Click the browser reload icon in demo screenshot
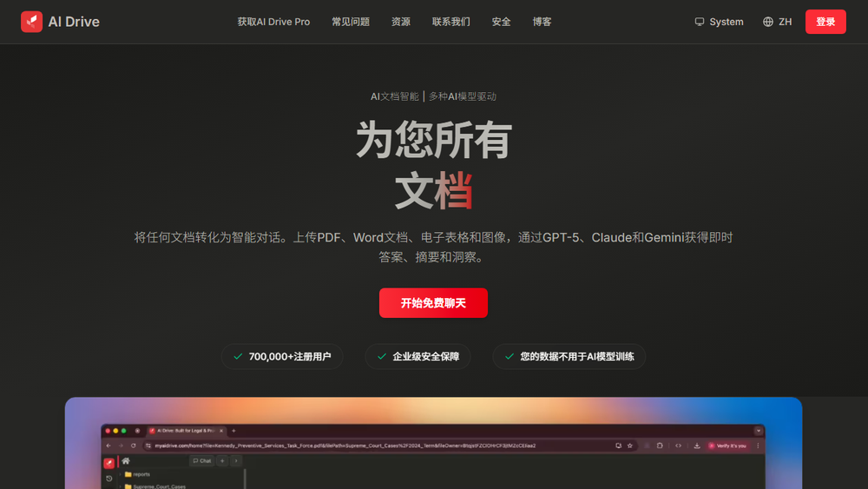The image size is (868, 489). coord(134,446)
